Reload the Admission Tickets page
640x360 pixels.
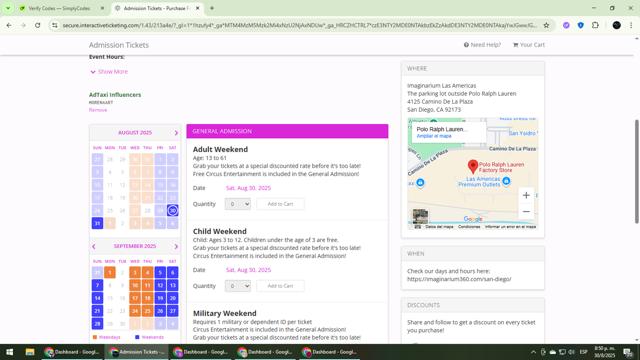coord(38,25)
